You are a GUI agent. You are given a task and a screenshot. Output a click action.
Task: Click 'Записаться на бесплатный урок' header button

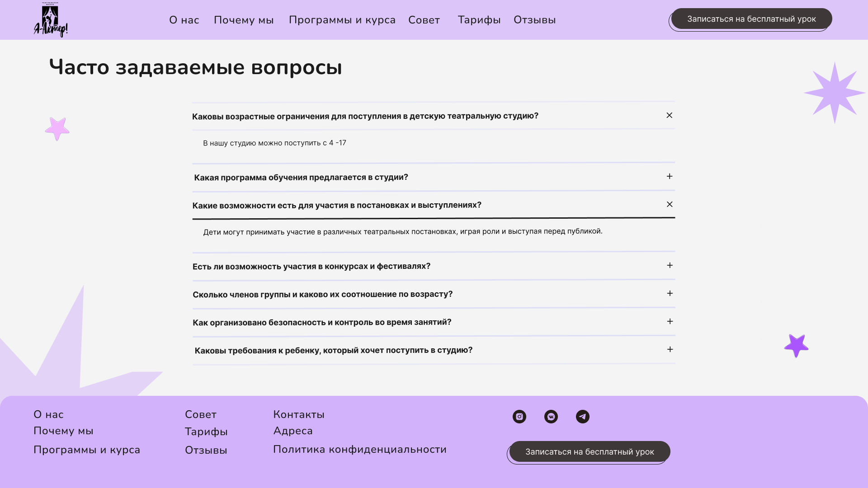[x=750, y=19]
